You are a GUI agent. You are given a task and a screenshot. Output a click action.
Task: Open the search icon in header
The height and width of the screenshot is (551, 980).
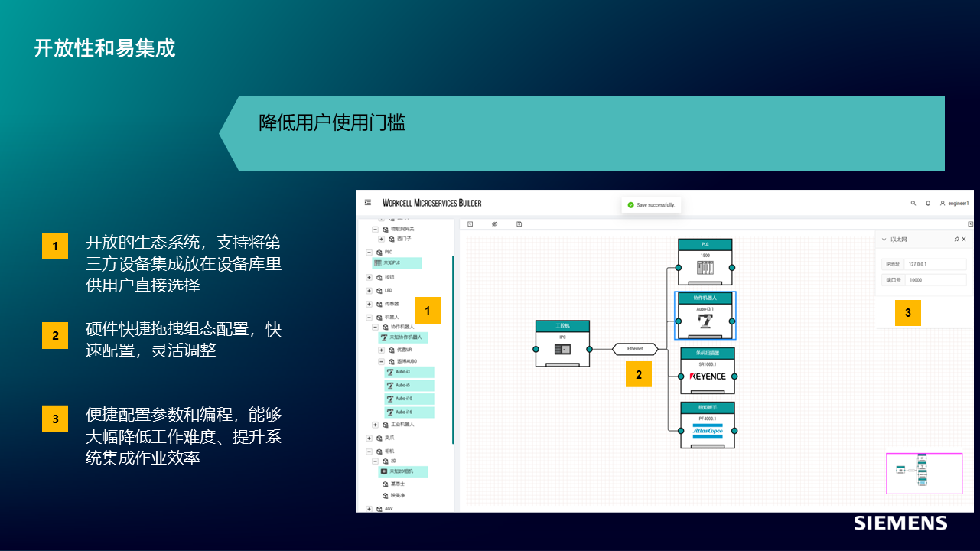[913, 204]
